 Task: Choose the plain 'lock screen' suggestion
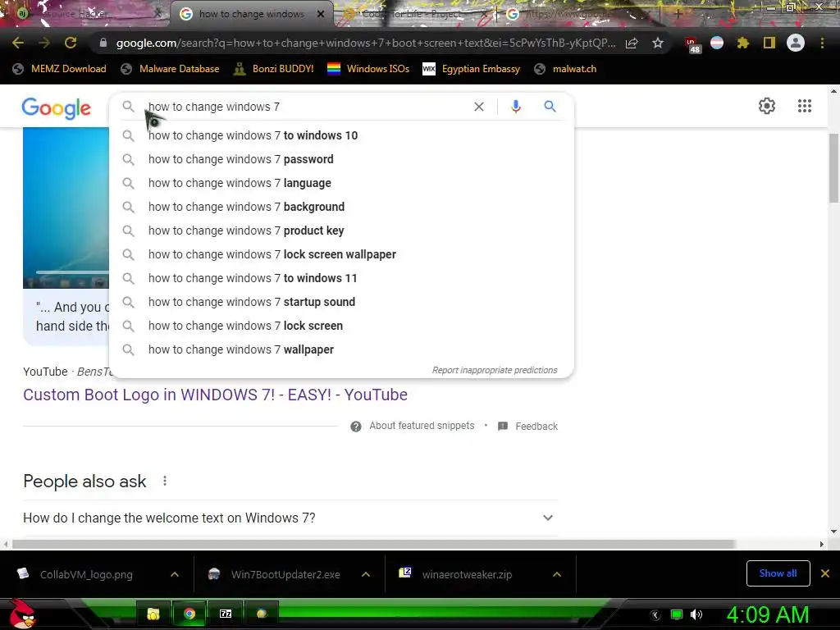pos(341,326)
